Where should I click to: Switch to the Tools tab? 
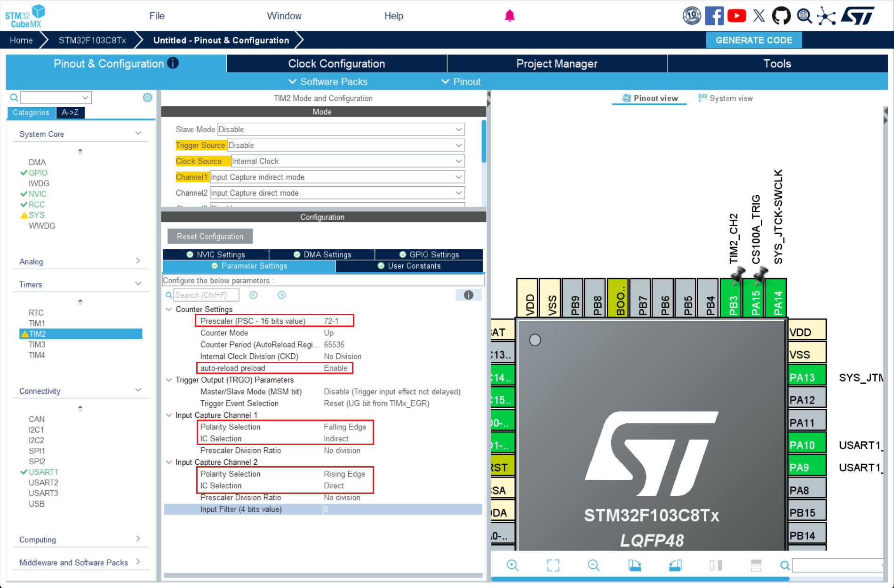click(x=777, y=64)
